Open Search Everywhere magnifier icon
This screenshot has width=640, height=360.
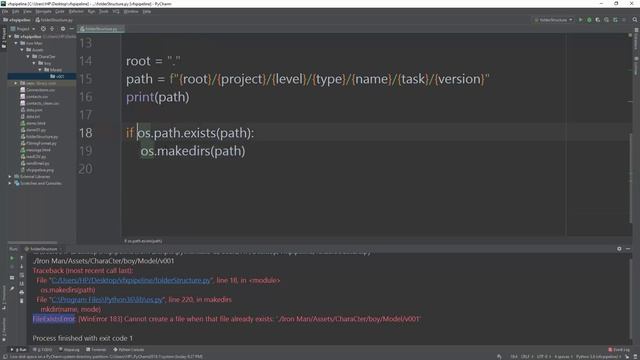point(635,20)
